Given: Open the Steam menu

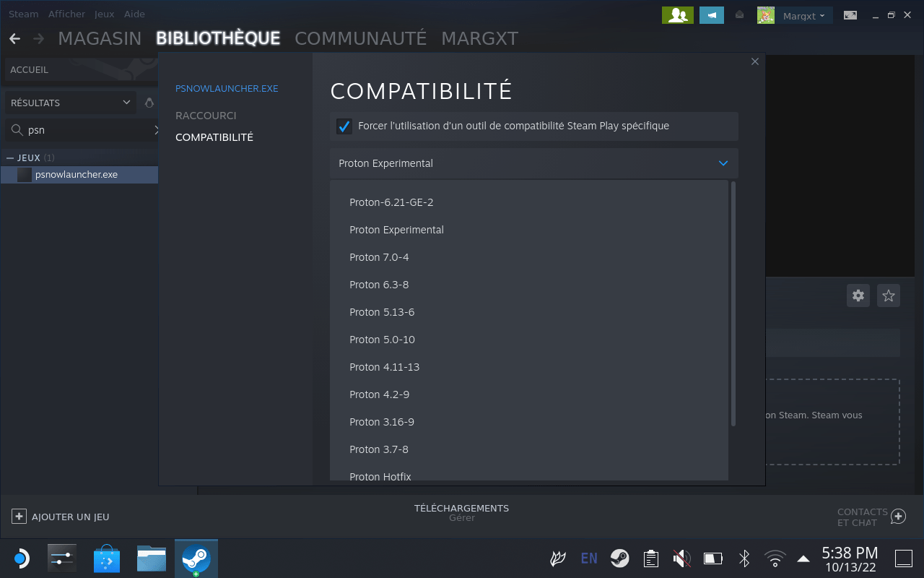Looking at the screenshot, I should click(24, 14).
